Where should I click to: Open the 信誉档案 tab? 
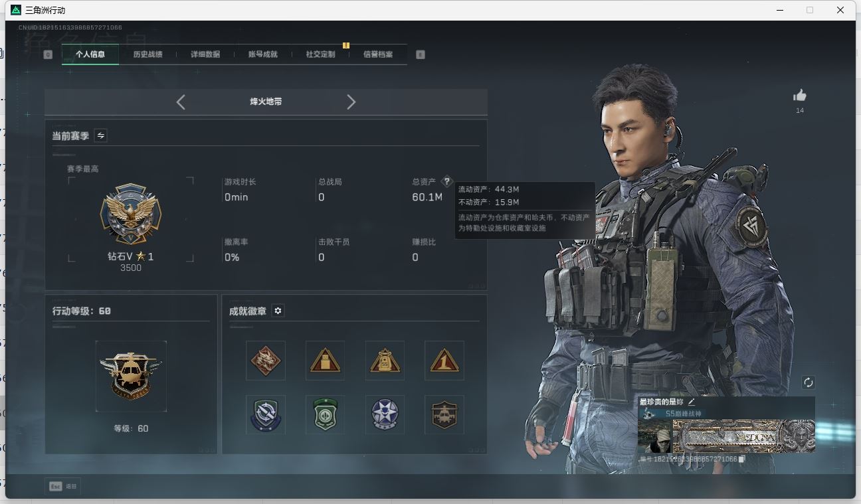tap(378, 54)
